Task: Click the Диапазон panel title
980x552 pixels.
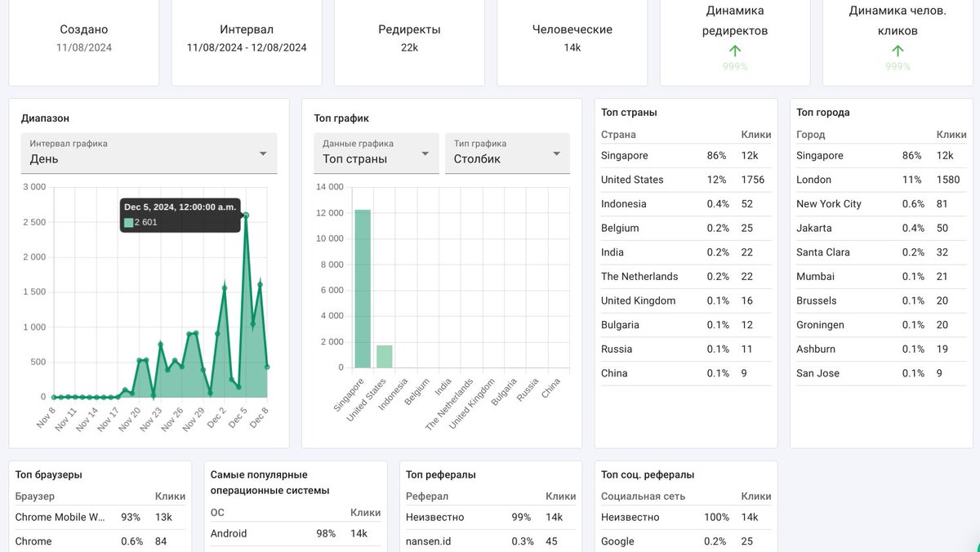Action: 45,118
